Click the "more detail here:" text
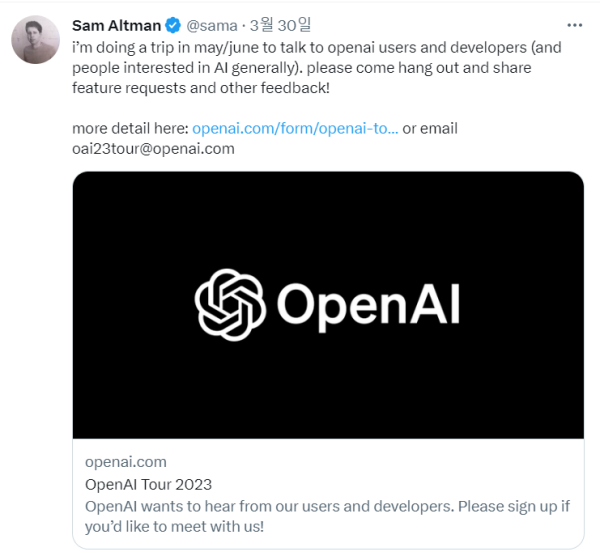The image size is (600, 556). (130, 129)
